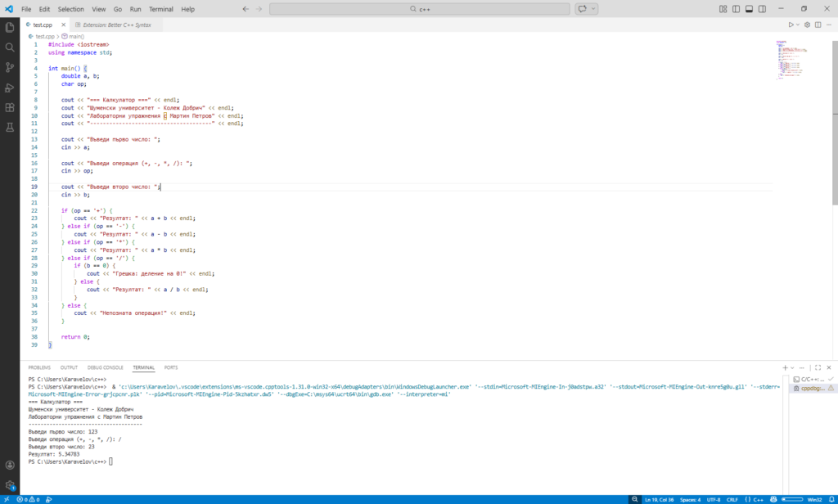
Task: Click the Copilot icon in the status bar
Action: tap(773, 499)
